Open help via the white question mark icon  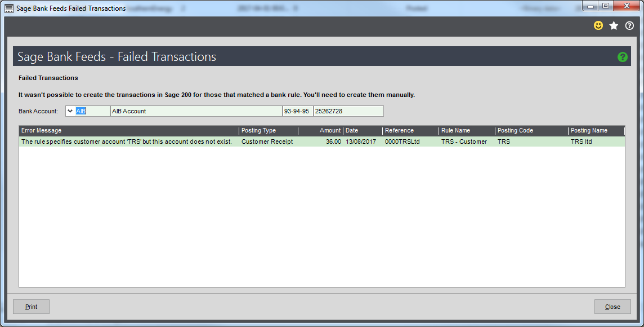(x=629, y=26)
